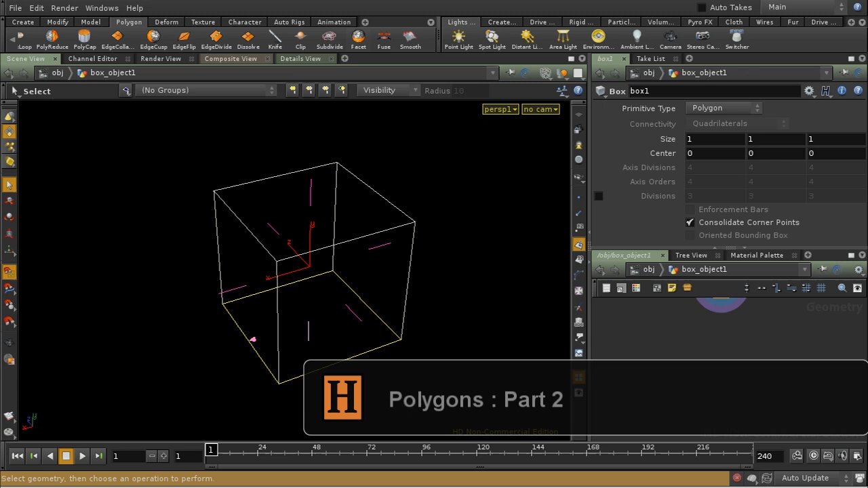Image resolution: width=868 pixels, height=488 pixels.
Task: Switch to the Tree View tab
Action: [691, 256]
